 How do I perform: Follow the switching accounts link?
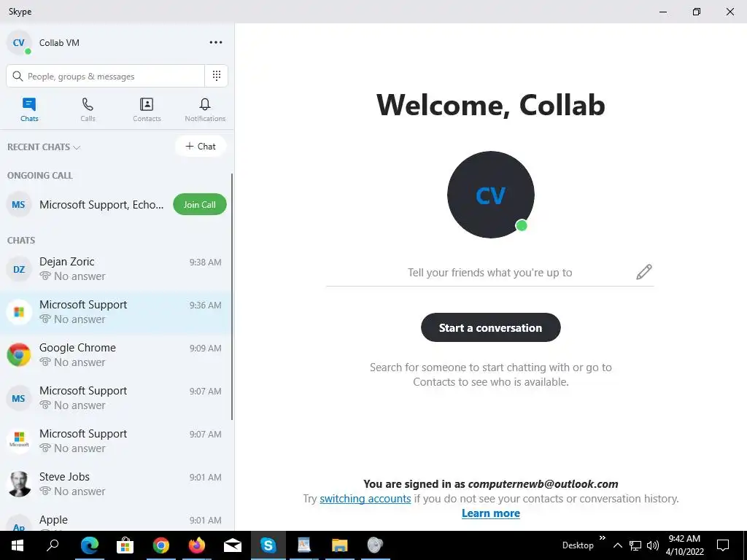pyautogui.click(x=365, y=499)
